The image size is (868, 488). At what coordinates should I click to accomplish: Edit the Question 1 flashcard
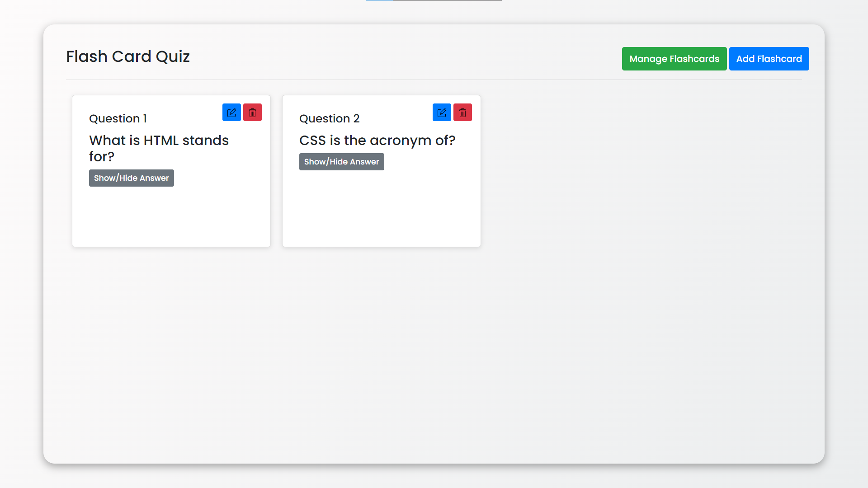(x=231, y=113)
